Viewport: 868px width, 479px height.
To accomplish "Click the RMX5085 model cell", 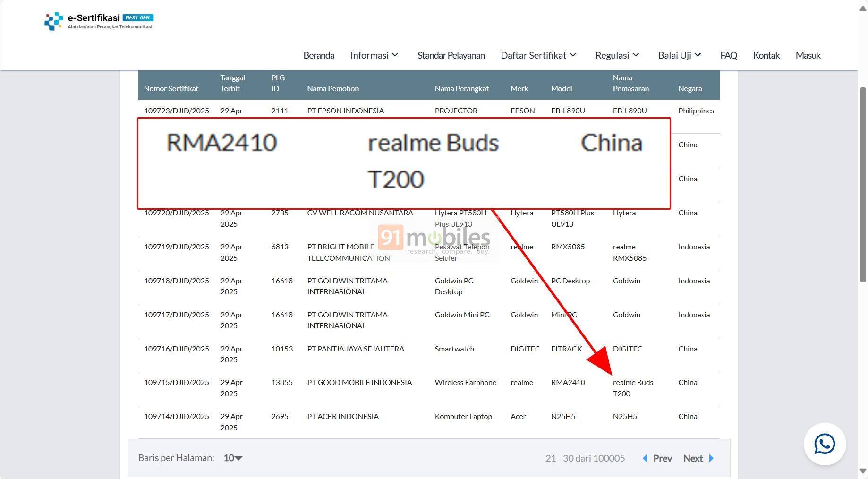I will tap(568, 247).
